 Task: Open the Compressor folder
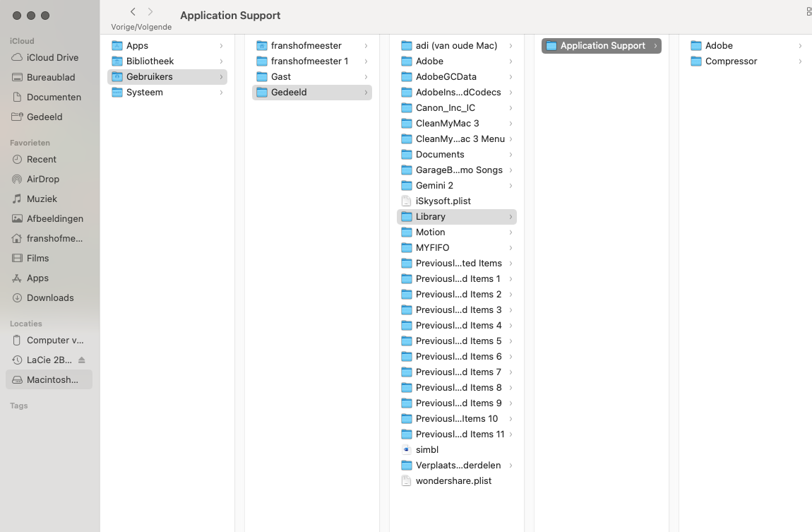coord(746,61)
